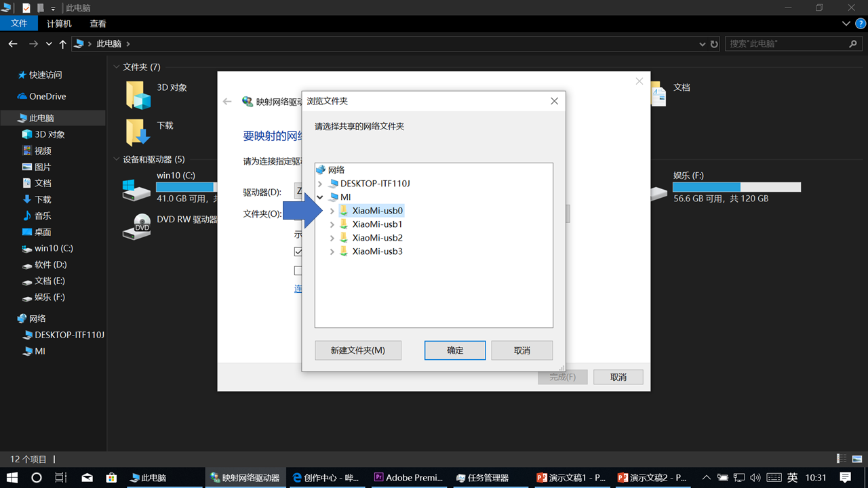This screenshot has width=868, height=488.
Task: Open the 计算机 ribbon tab
Action: click(x=59, y=24)
